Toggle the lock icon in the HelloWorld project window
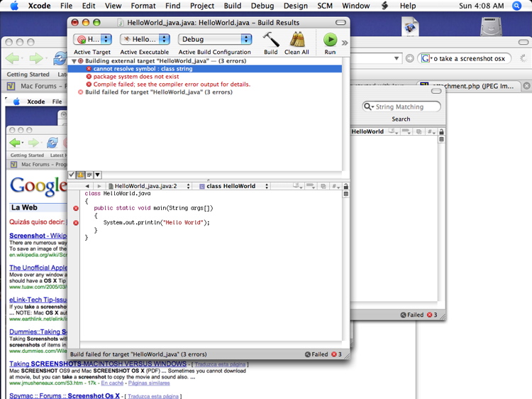532x399 pixels. (x=441, y=131)
